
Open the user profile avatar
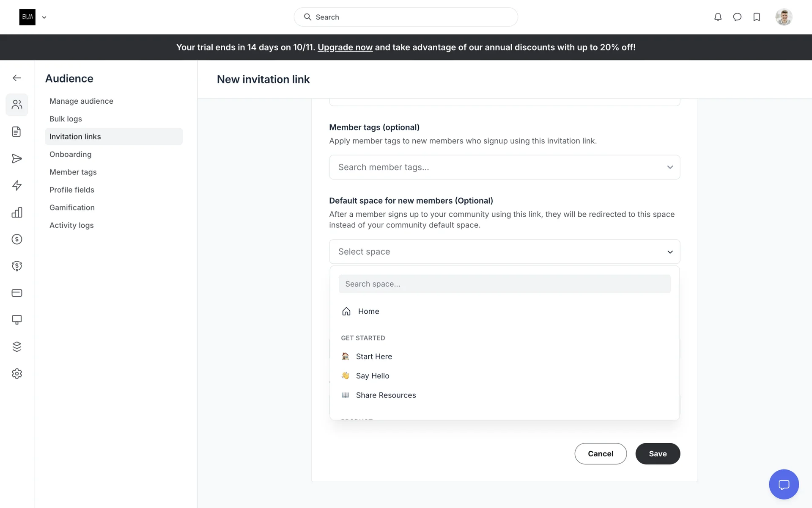pos(783,17)
